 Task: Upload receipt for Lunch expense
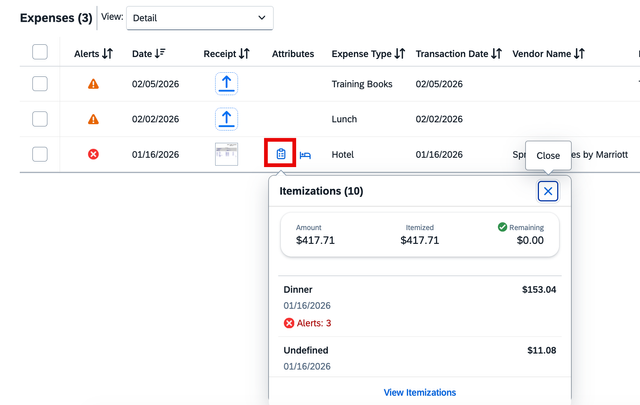[x=227, y=119]
